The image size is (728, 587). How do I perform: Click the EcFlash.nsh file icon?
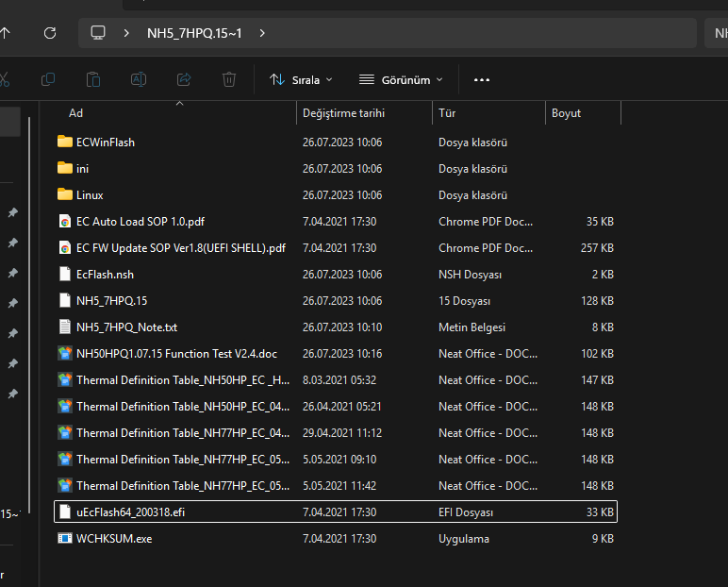tap(65, 275)
